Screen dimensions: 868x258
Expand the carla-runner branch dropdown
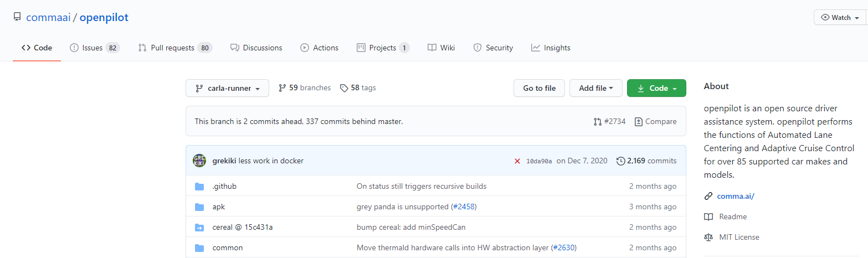click(227, 88)
